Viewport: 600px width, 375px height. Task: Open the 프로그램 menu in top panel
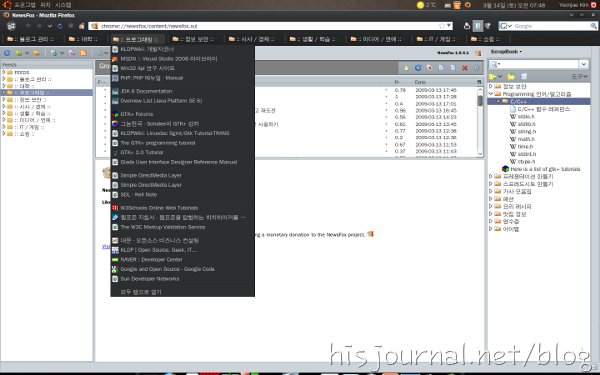point(25,5)
